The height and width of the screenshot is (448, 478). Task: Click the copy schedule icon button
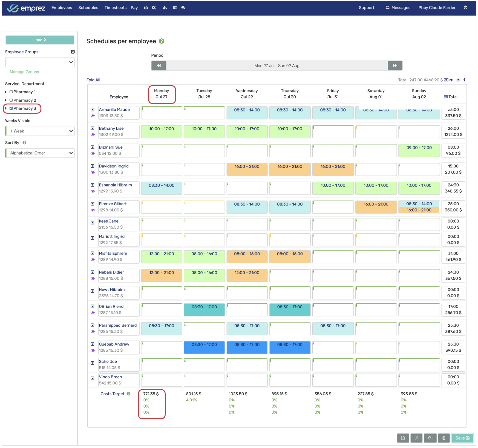pos(430,438)
